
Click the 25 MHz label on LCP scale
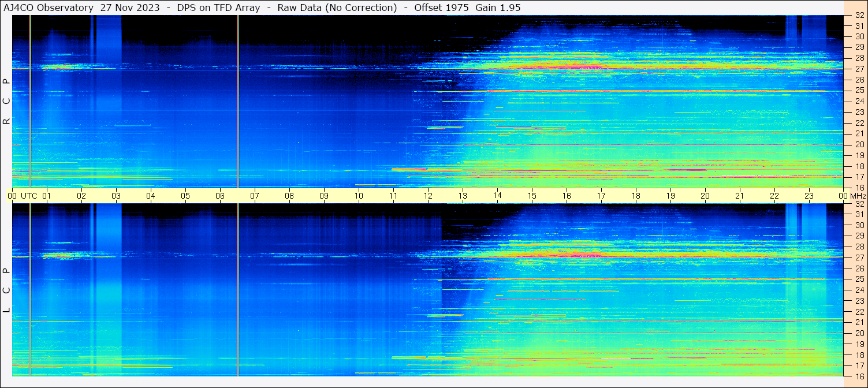click(x=859, y=279)
